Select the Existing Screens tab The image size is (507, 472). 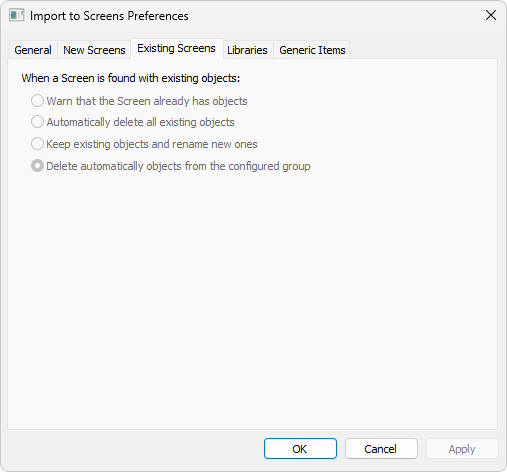pyautogui.click(x=176, y=49)
